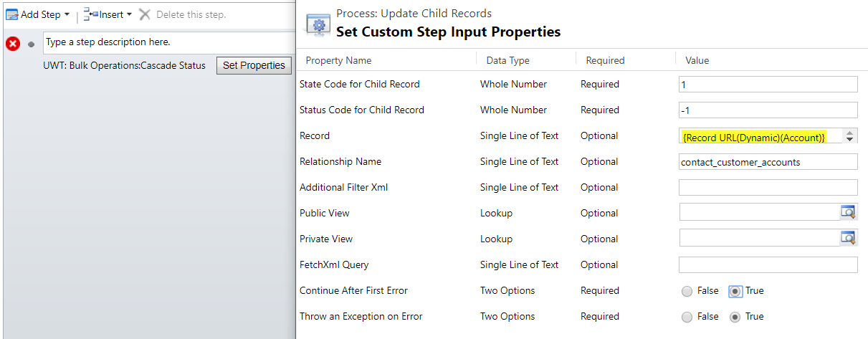868x339 pixels.
Task: Click the Relationship Name input field
Action: [x=768, y=161]
